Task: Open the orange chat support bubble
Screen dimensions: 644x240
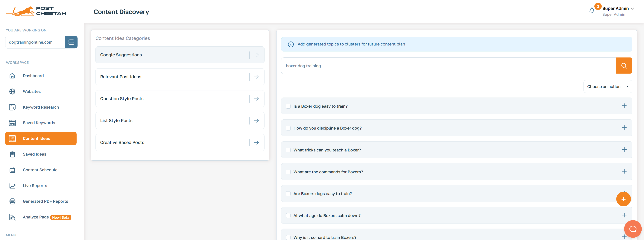Action: click(633, 229)
